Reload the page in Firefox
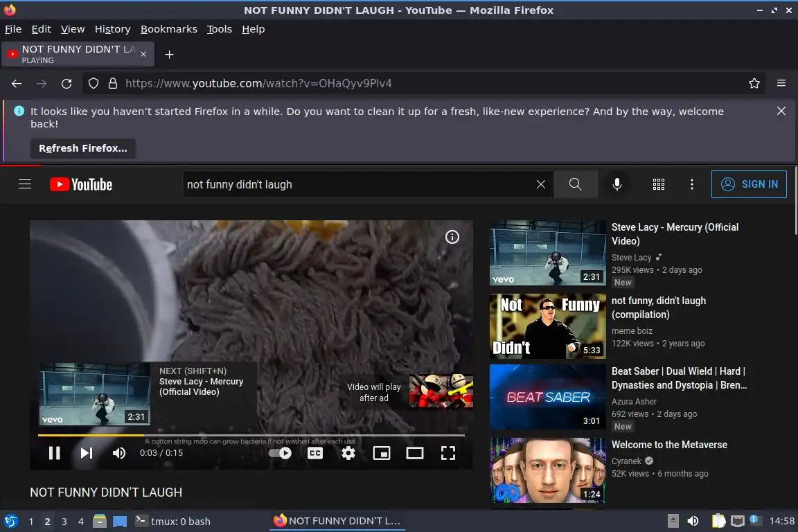This screenshot has width=798, height=532. 66,84
